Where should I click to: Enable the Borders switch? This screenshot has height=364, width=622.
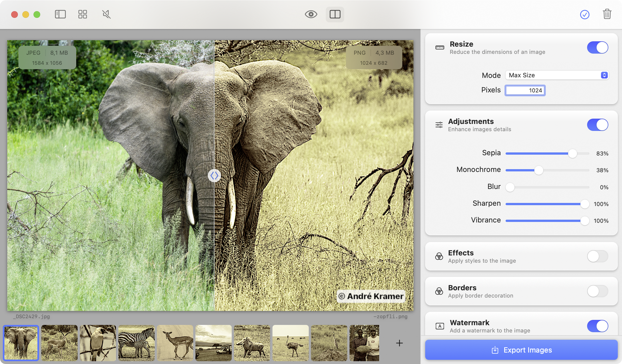[x=597, y=291]
